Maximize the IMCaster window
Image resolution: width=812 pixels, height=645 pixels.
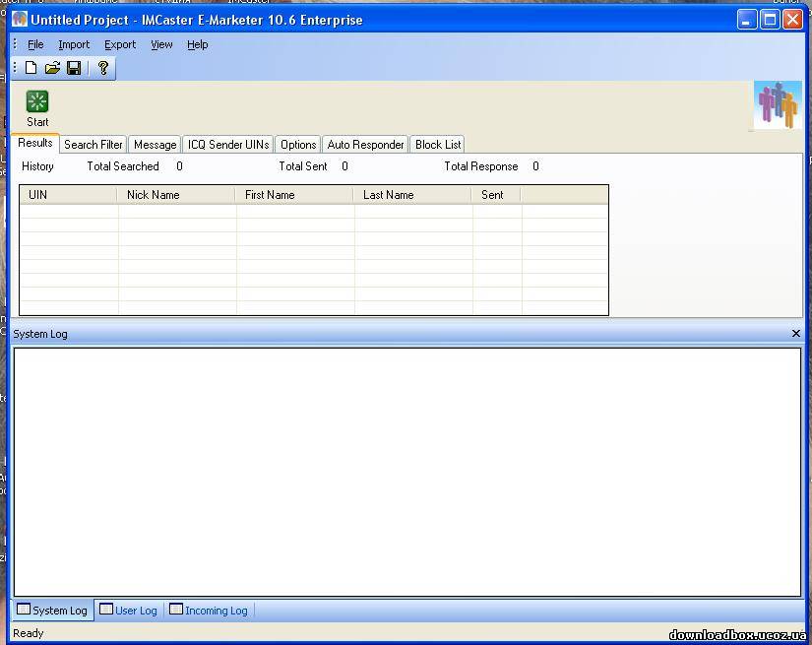770,20
